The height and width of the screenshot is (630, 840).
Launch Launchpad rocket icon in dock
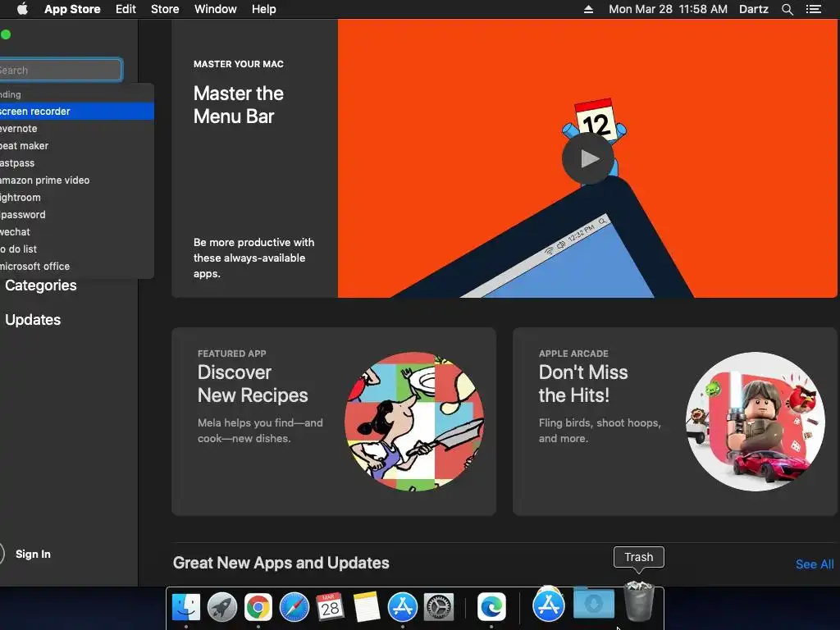(221, 607)
